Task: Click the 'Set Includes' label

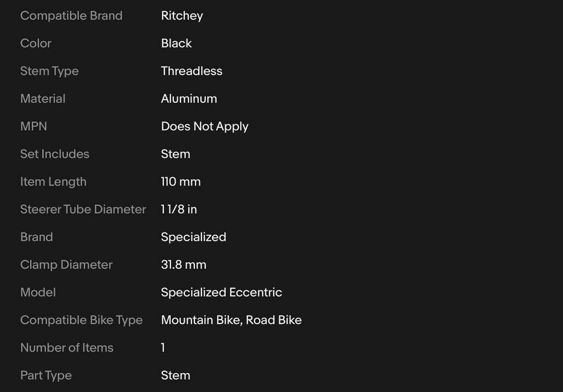Action: pyautogui.click(x=55, y=154)
